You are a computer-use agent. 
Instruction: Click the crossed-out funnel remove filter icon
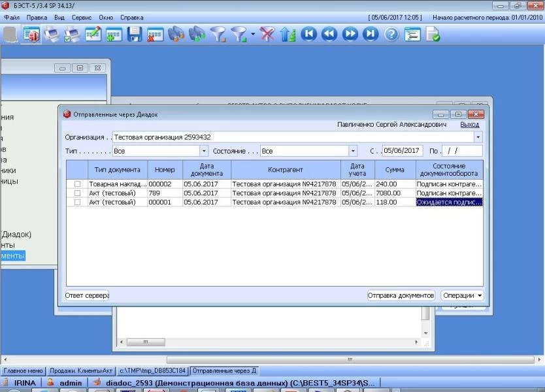267,35
